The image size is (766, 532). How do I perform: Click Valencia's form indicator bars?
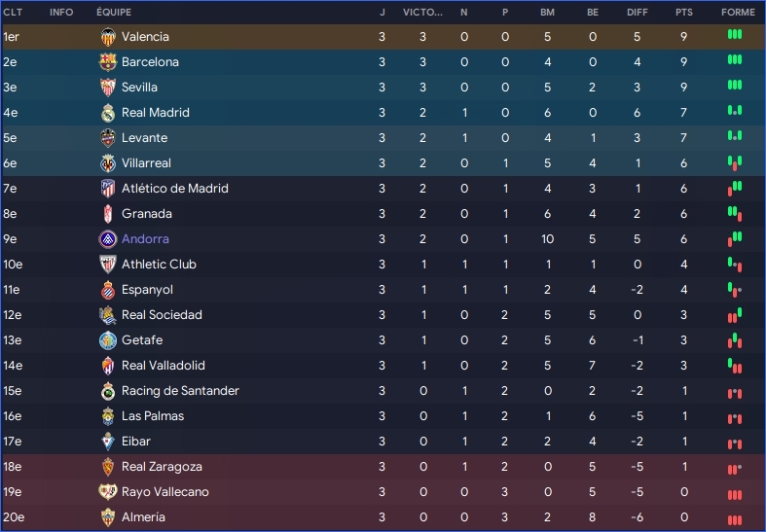click(735, 35)
